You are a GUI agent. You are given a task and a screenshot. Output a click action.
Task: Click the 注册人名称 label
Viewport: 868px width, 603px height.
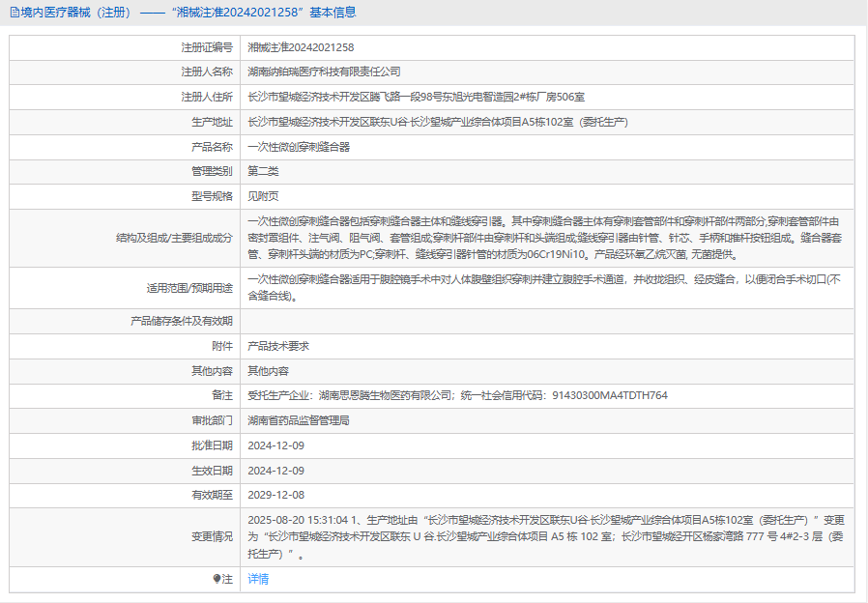point(207,72)
